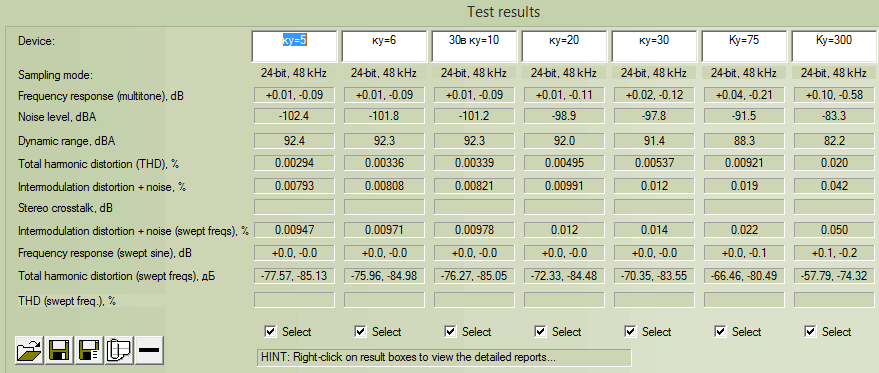The height and width of the screenshot is (373, 879).
Task: Focus the 30в ку=10 device name field
Action: (x=474, y=46)
